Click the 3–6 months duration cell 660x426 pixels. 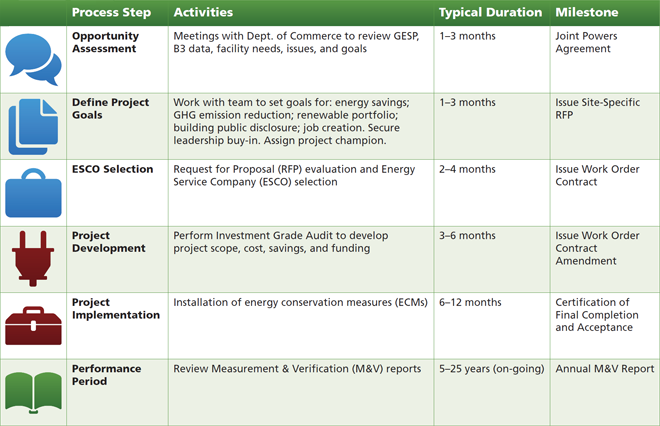click(x=467, y=236)
